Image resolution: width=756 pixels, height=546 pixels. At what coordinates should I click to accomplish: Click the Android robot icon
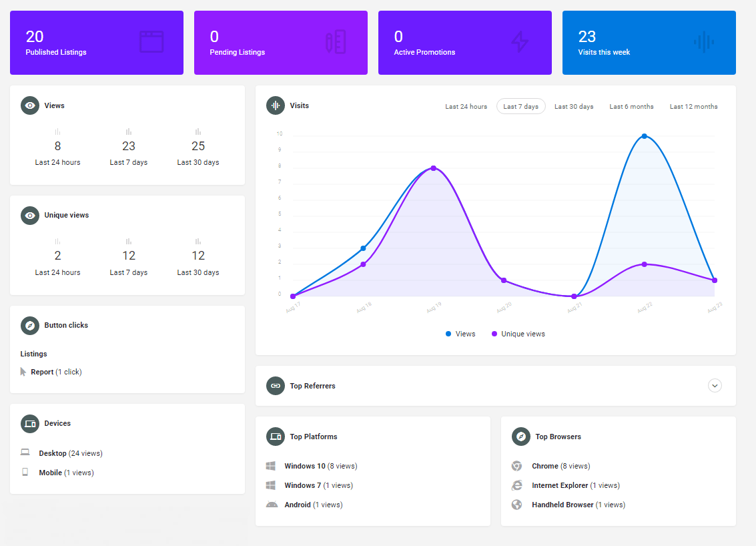coord(272,505)
